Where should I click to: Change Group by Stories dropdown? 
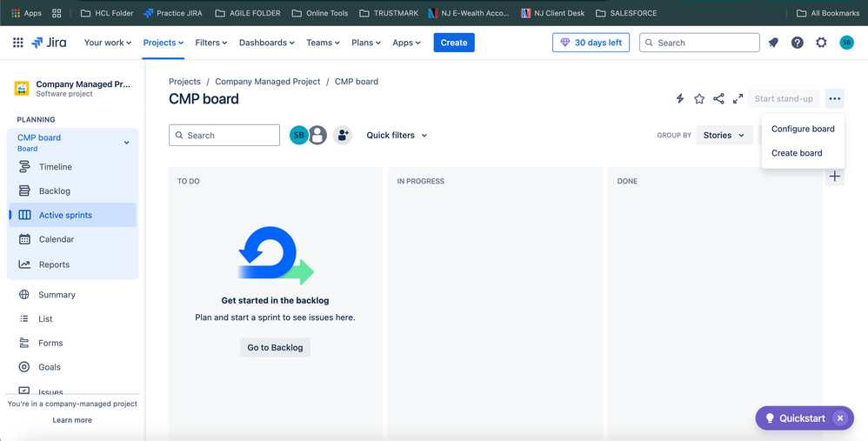point(724,135)
